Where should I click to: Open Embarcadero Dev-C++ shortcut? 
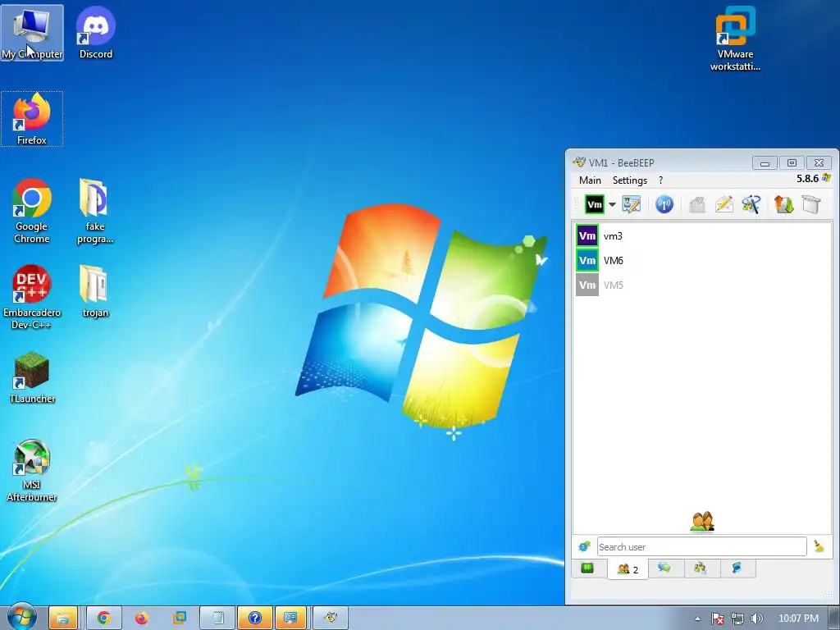32,297
